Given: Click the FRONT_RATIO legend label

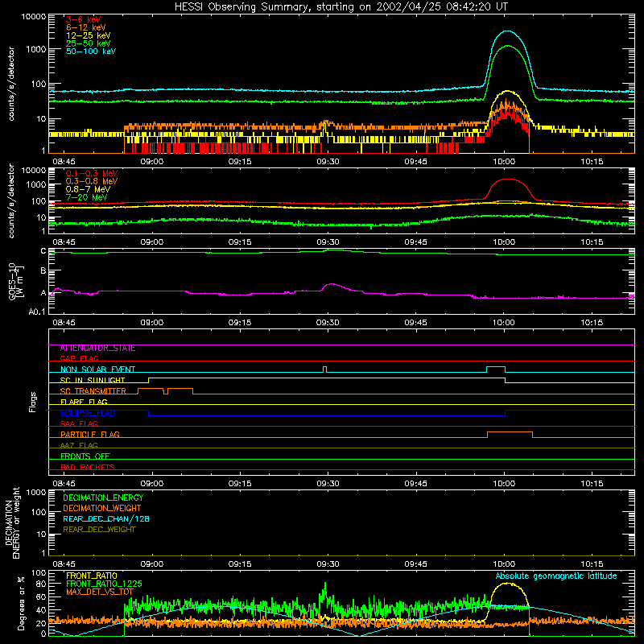Looking at the screenshot, I should [x=92, y=576].
